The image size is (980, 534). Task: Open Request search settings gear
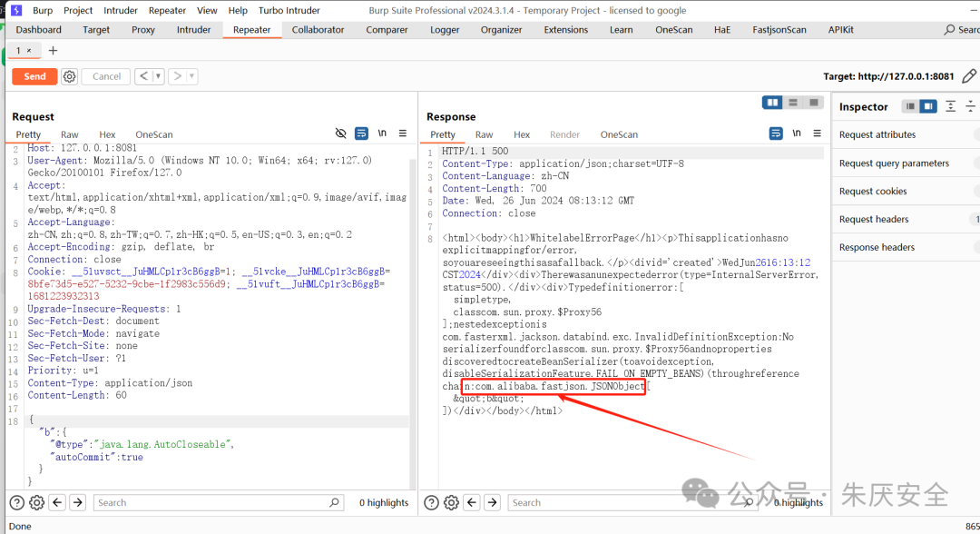pos(37,503)
